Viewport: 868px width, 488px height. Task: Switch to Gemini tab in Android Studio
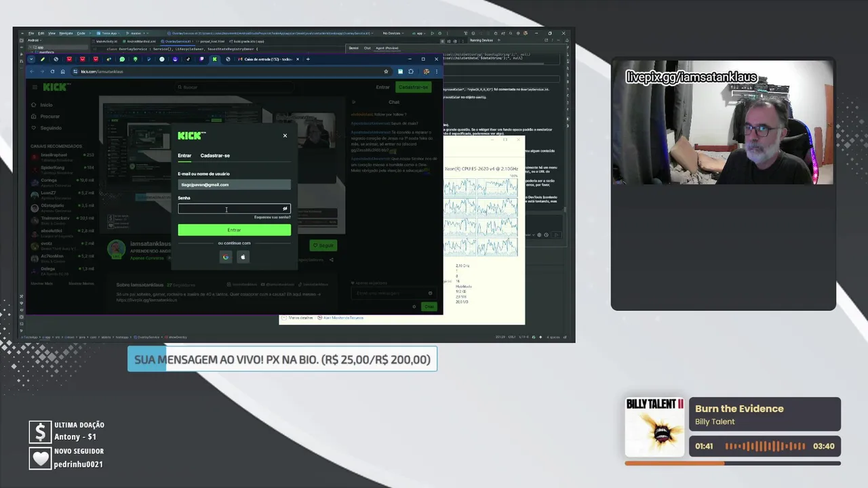pos(353,48)
